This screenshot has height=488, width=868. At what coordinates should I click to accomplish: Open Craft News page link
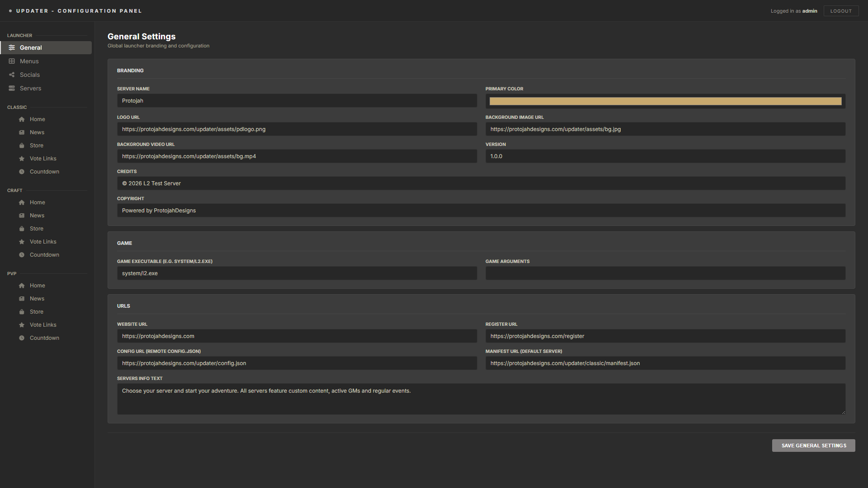[x=46, y=216]
